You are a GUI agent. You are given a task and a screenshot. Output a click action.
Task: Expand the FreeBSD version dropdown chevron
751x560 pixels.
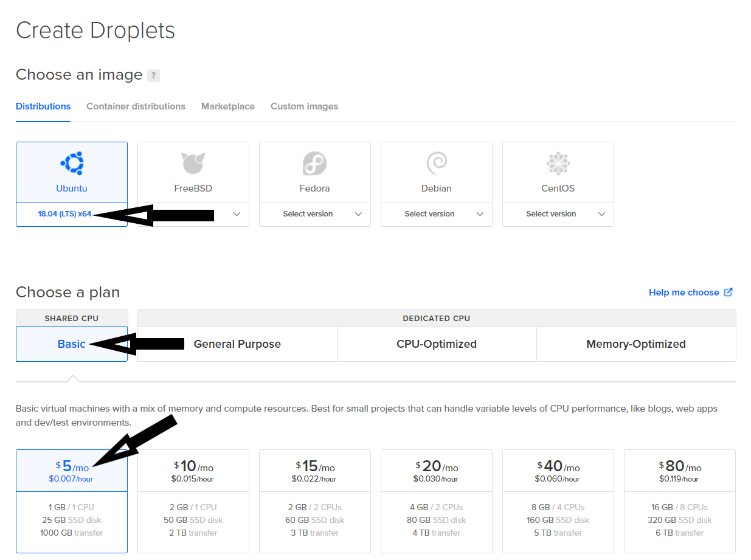click(x=237, y=214)
